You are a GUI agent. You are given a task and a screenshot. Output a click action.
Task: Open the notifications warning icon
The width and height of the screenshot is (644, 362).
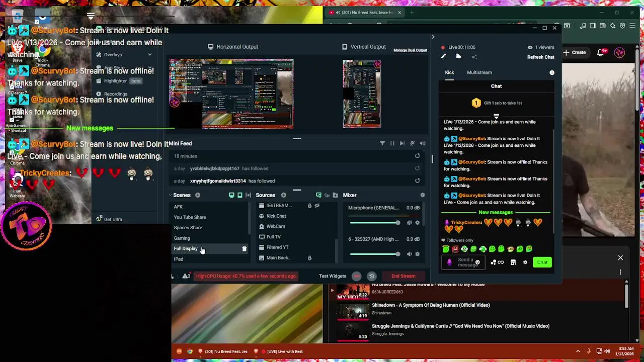186,276
